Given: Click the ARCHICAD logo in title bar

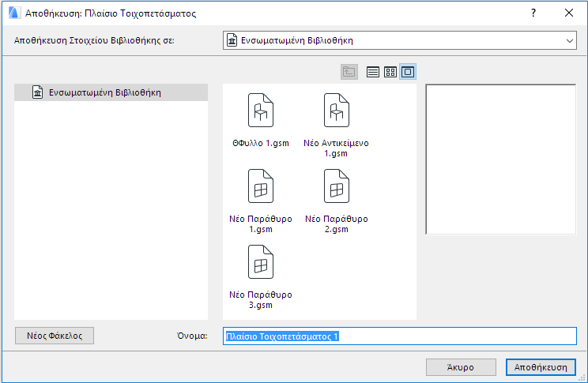Looking at the screenshot, I should pyautogui.click(x=13, y=13).
